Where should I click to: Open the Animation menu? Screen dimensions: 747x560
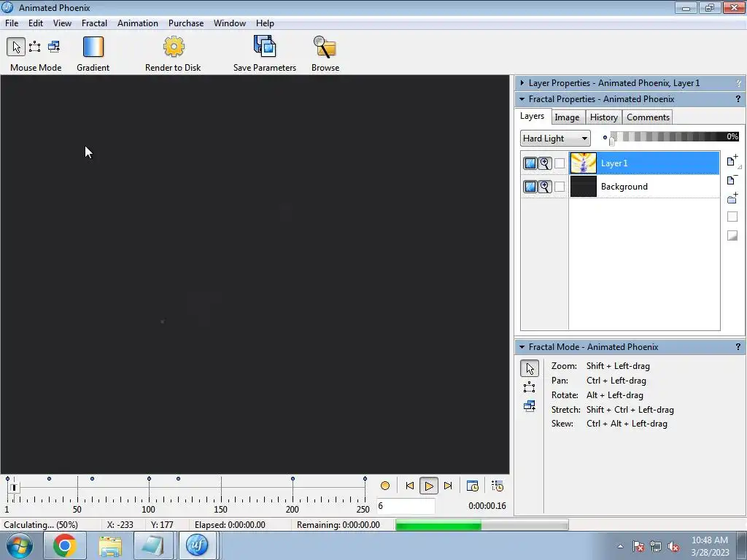click(x=138, y=23)
